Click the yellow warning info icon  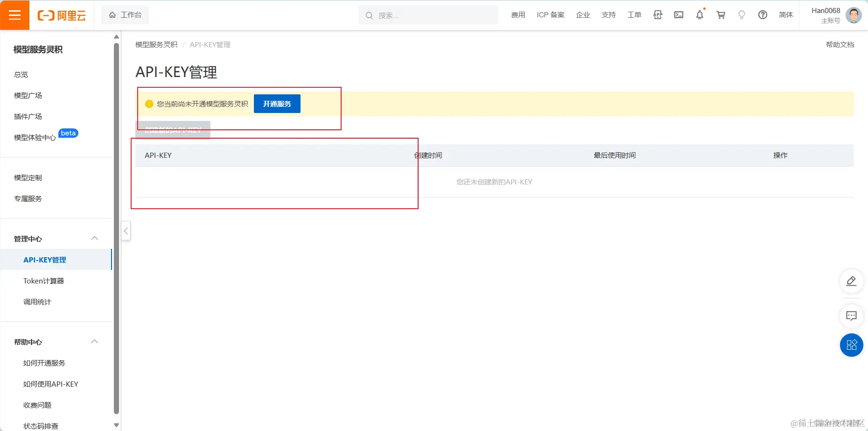click(149, 104)
